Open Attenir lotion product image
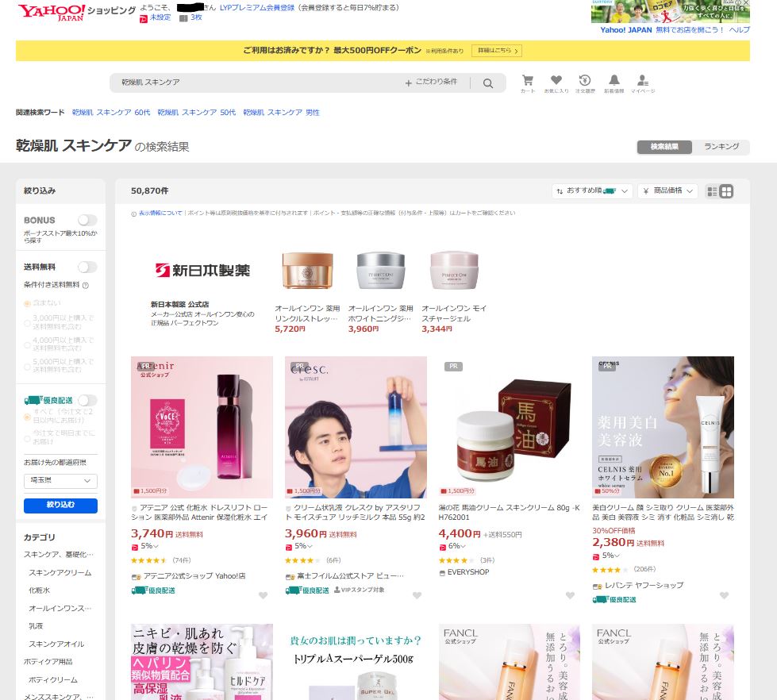The image size is (777, 700). pyautogui.click(x=202, y=427)
